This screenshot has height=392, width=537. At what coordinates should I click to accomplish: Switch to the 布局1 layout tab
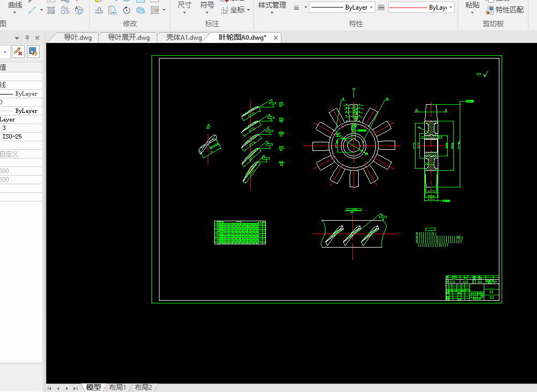pyautogui.click(x=117, y=387)
